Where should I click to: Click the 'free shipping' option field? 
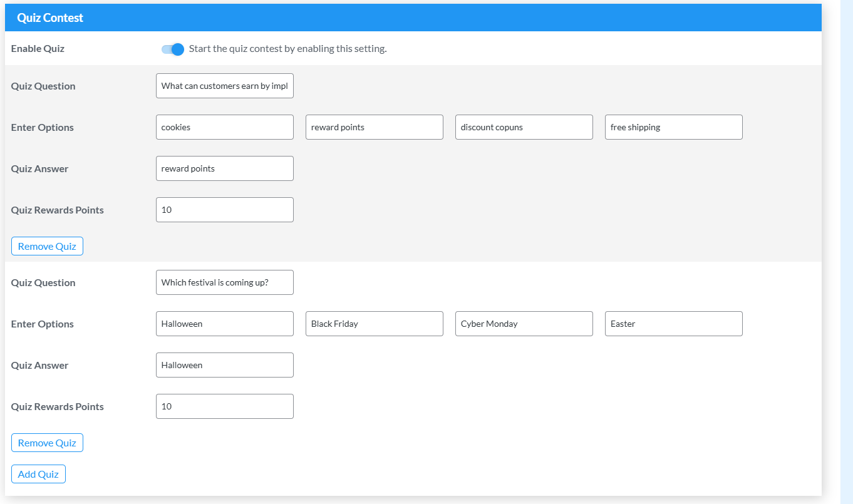(x=673, y=127)
